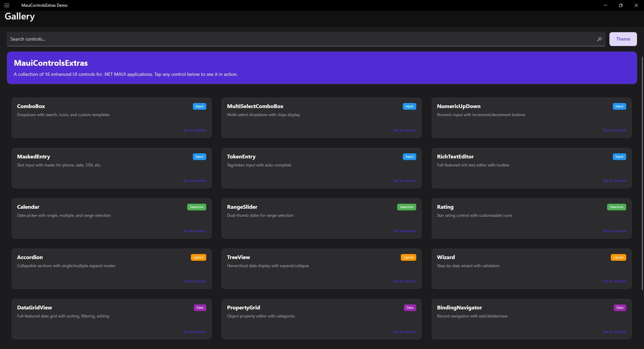Screen dimensions: 644x349
Task: Click 'Tap to explore' on PropertyGrid card
Action: (x=405, y=332)
